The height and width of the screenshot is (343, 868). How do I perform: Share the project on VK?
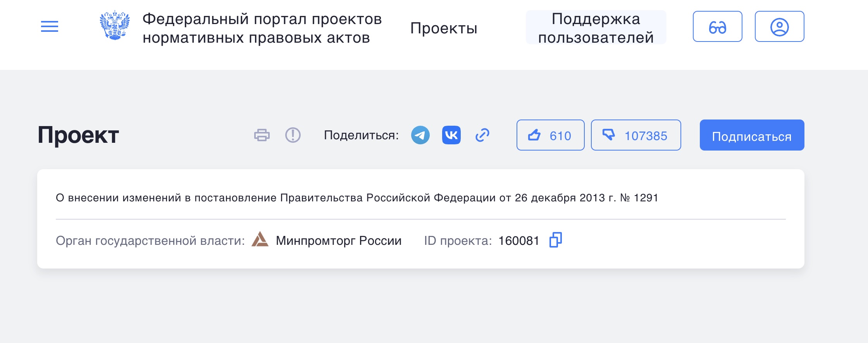tap(451, 135)
